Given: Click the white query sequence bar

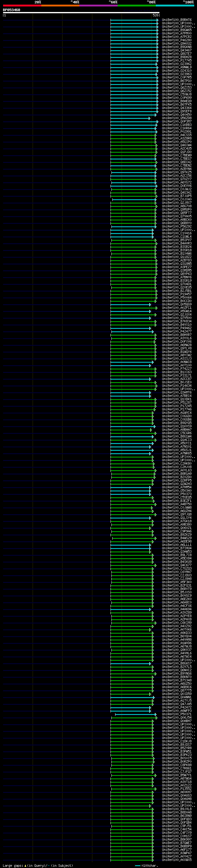Looking at the screenshot, I should (81, 13).
